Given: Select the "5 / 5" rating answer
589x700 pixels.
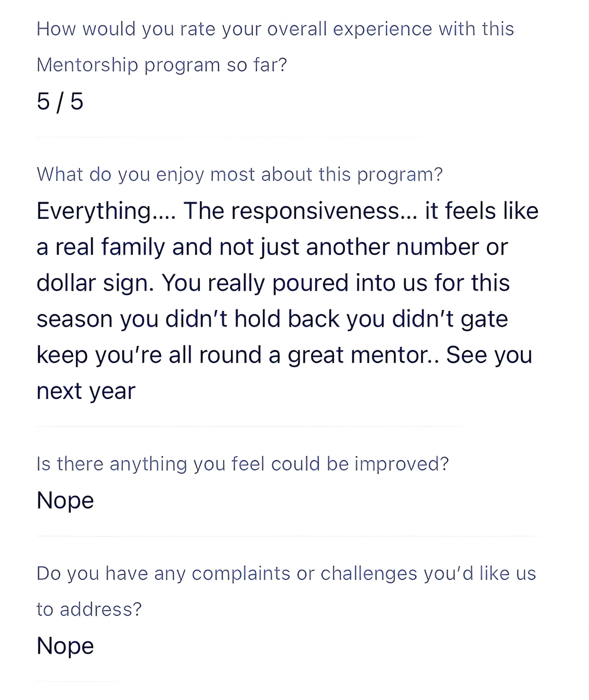Looking at the screenshot, I should [60, 101].
